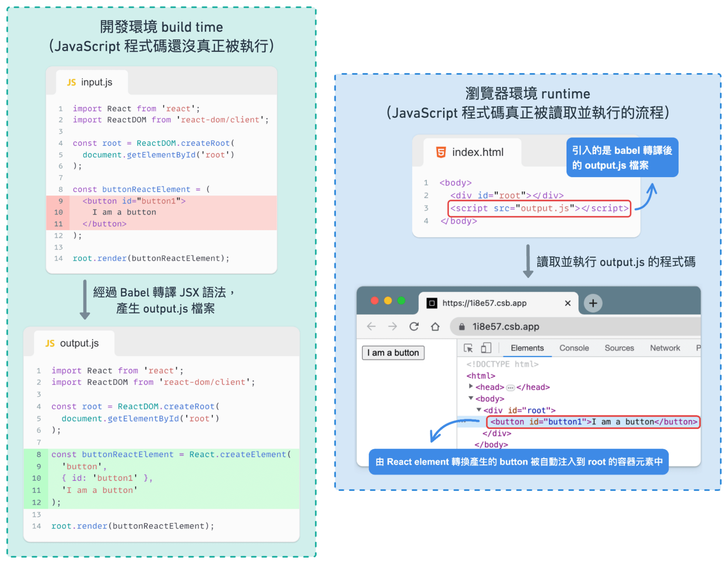728x564 pixels.
Task: Click output.js line 5 document.getElementById('root')
Action: pos(140,418)
